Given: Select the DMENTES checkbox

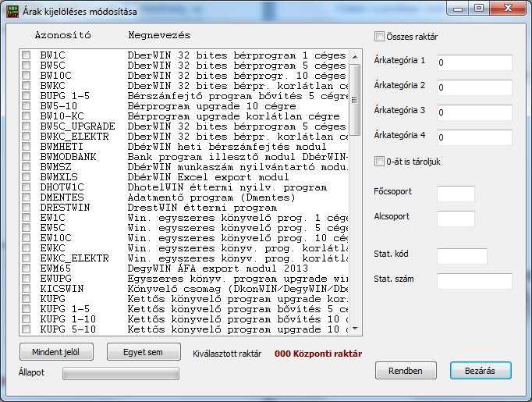Looking at the screenshot, I should [x=26, y=197].
